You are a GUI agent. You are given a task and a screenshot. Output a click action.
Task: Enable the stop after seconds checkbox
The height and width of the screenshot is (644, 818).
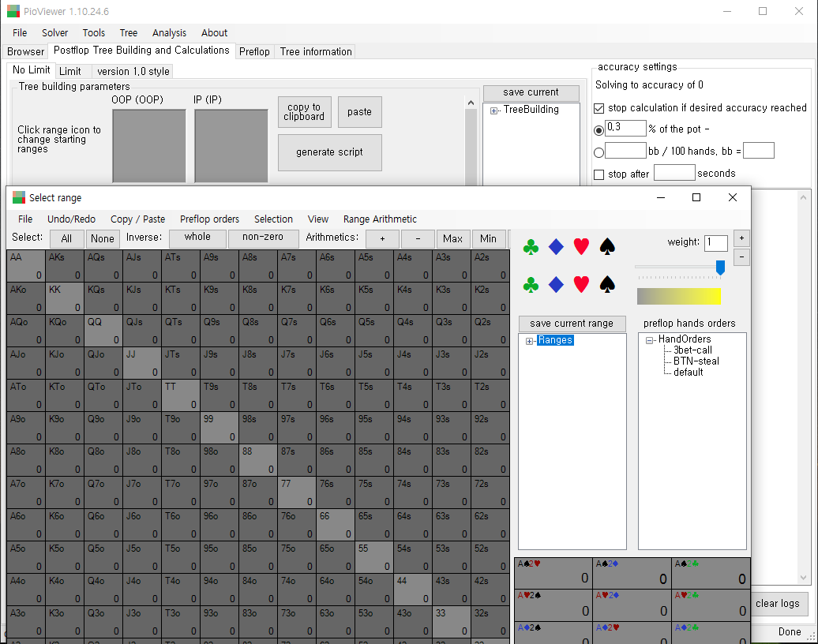pos(599,174)
